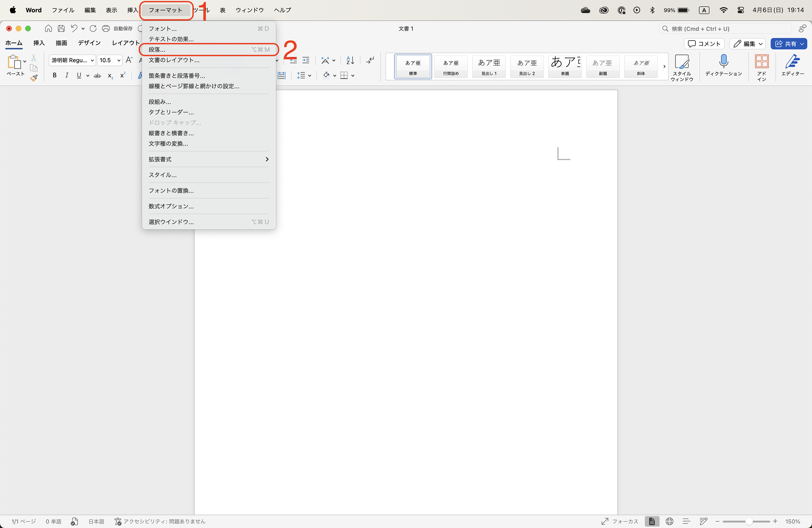Apply 見出し 1 style
The height and width of the screenshot is (528, 812).
(x=489, y=67)
